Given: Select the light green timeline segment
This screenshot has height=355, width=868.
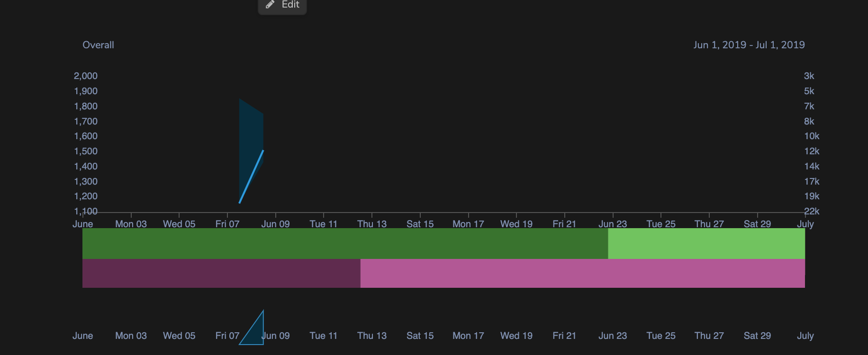Looking at the screenshot, I should click(706, 244).
